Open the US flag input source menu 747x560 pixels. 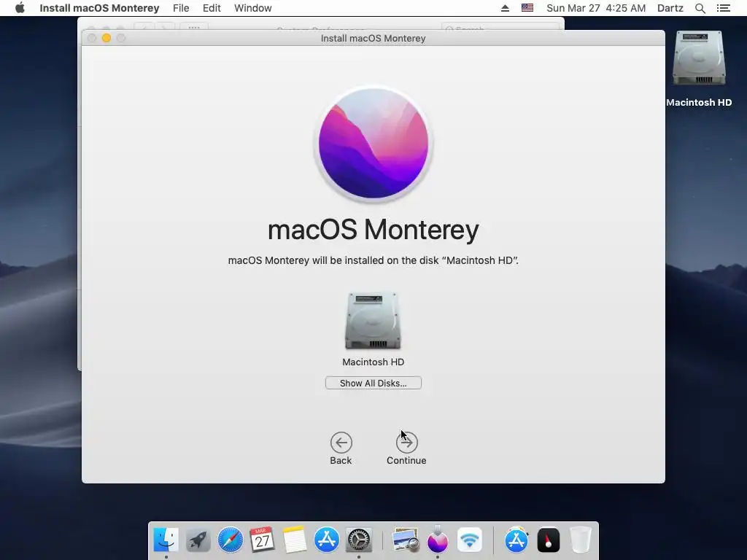527,8
